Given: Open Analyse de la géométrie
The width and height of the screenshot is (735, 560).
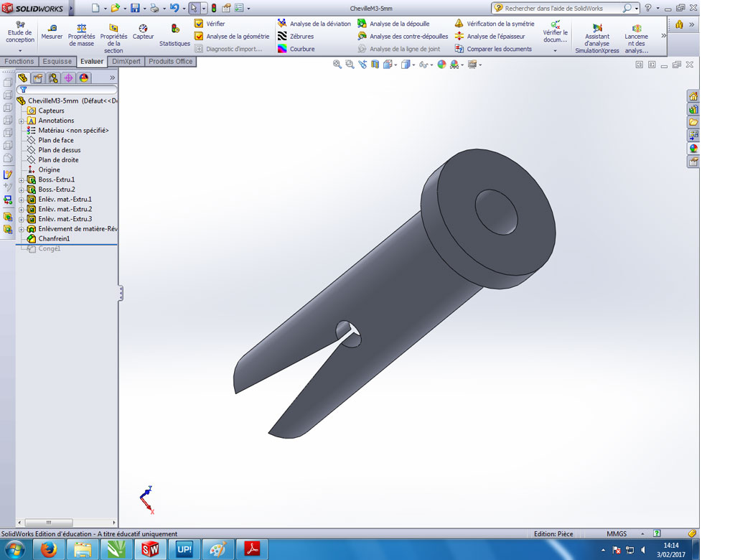Looking at the screenshot, I should click(232, 36).
